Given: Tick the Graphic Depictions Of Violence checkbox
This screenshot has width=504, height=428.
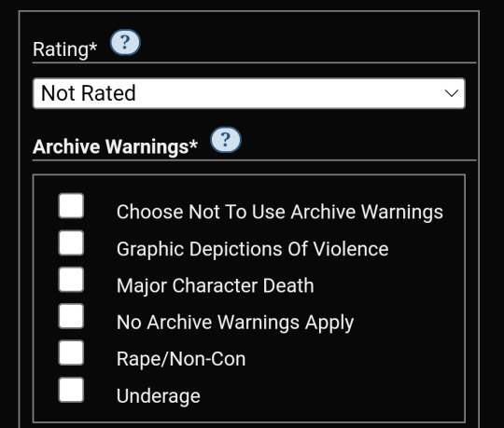Looking at the screenshot, I should tap(71, 242).
